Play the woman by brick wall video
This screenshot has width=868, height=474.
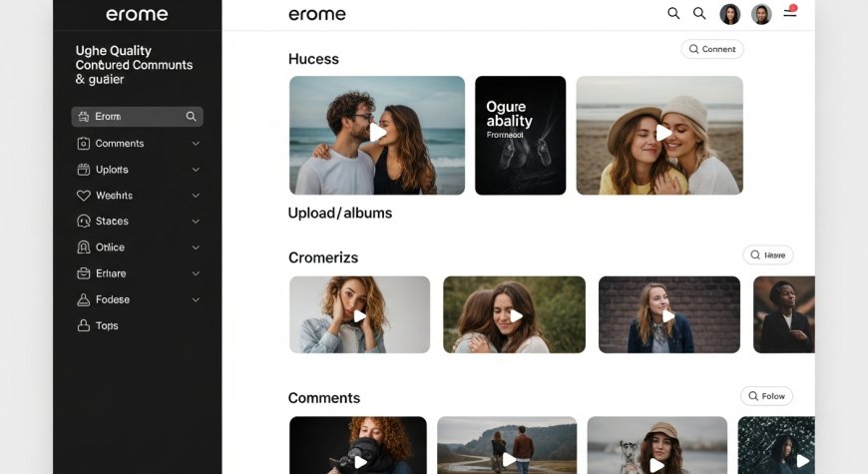[669, 314]
